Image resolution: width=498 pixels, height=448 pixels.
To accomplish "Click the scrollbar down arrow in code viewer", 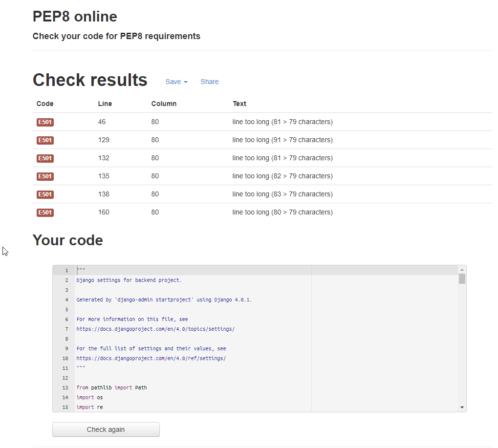I will tap(461, 407).
